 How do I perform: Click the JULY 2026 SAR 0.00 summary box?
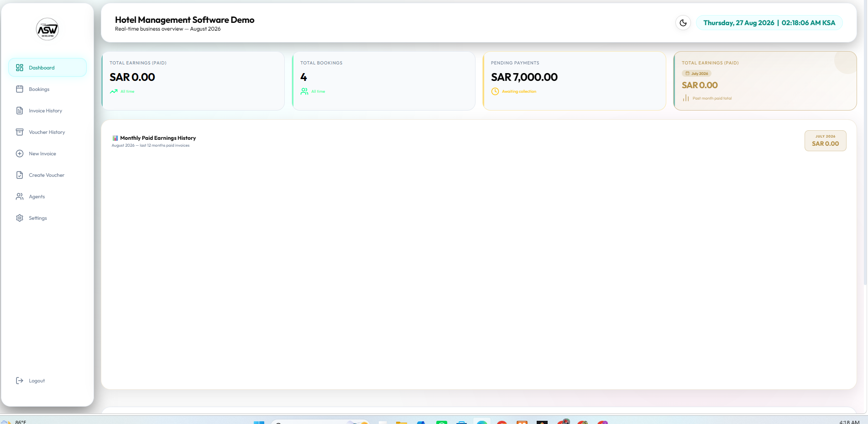tap(826, 141)
